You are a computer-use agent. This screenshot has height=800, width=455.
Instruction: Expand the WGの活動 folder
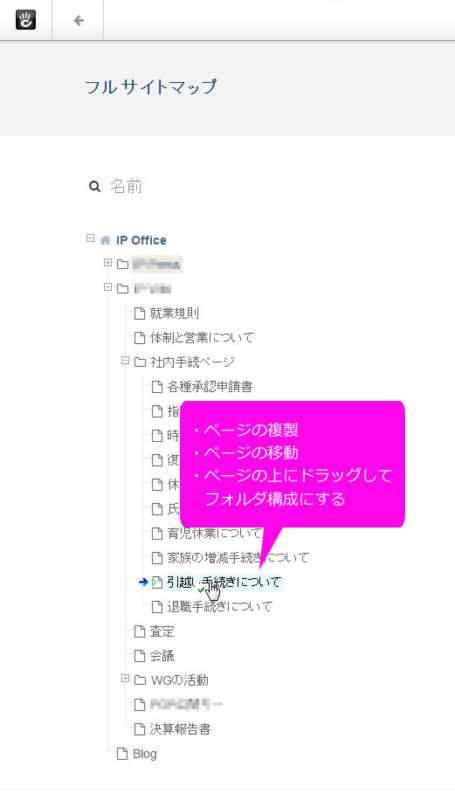pos(125,678)
